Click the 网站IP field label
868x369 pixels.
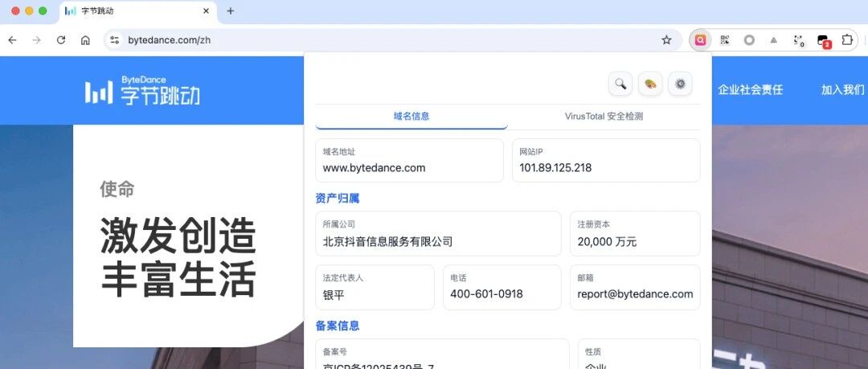[531, 151]
